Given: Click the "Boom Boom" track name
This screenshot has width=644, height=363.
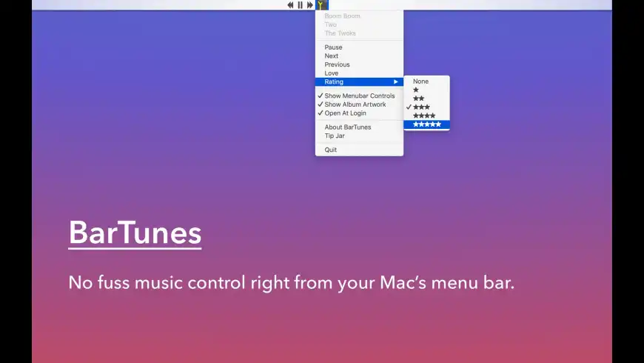Looking at the screenshot, I should point(343,16).
